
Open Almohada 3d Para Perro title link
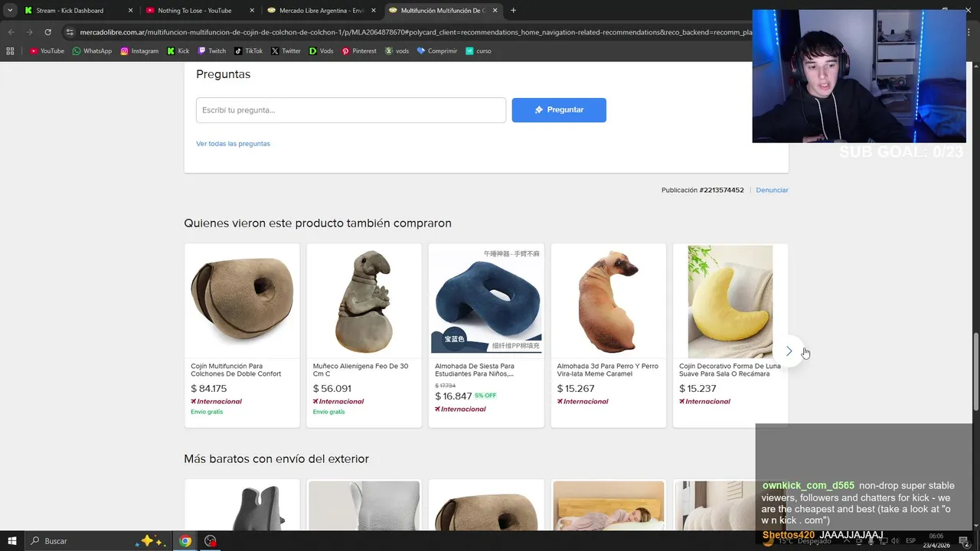coord(607,370)
